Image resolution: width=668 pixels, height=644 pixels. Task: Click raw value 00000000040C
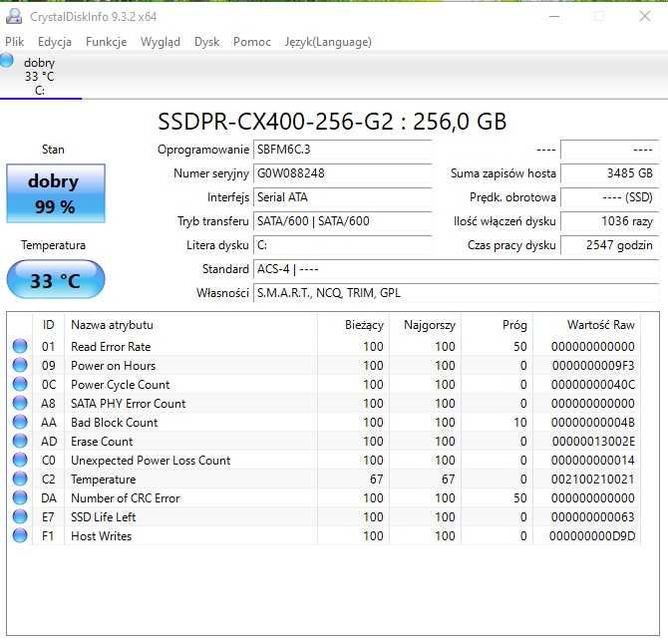[593, 384]
